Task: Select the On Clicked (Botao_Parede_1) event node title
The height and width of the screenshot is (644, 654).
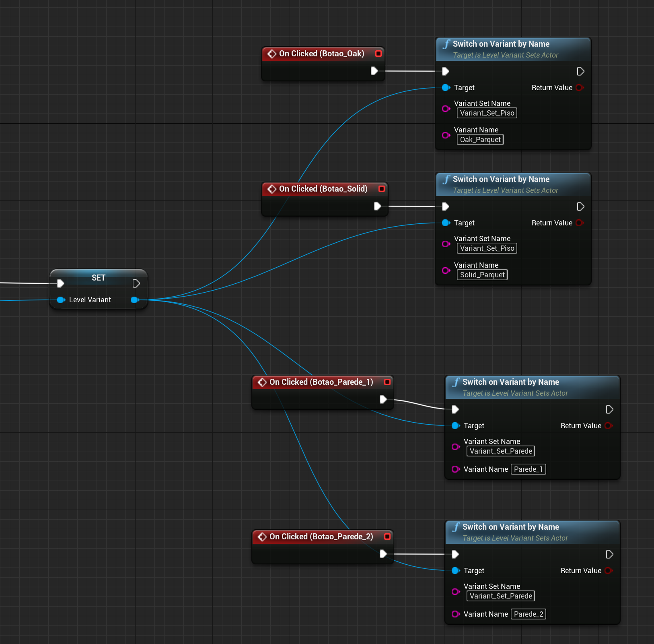Action: (321, 382)
